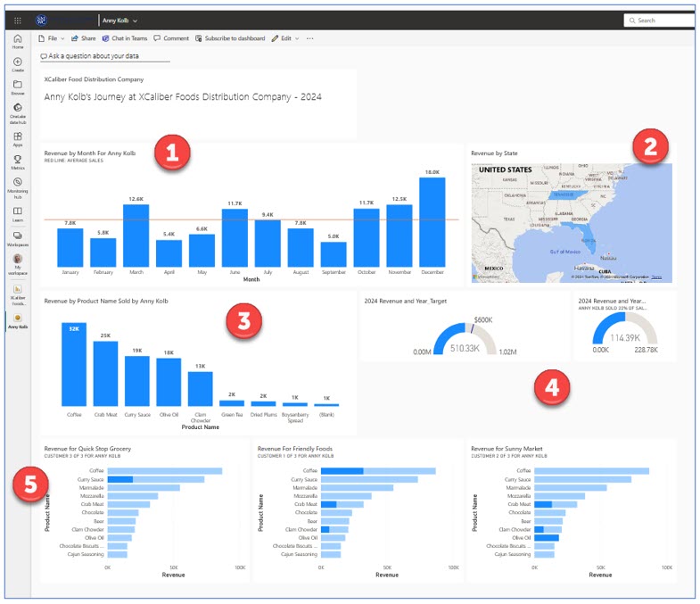700x604 pixels.
Task: Click Chat in Teams
Action: [x=125, y=38]
